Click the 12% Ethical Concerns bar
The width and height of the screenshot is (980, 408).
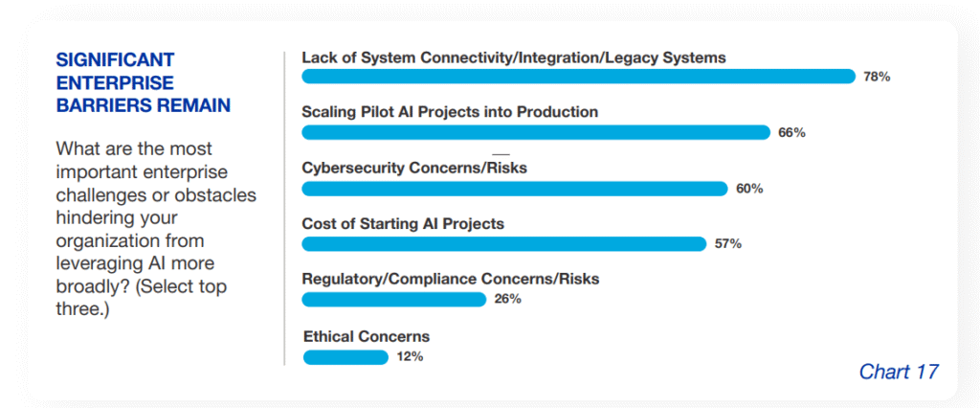345,357
